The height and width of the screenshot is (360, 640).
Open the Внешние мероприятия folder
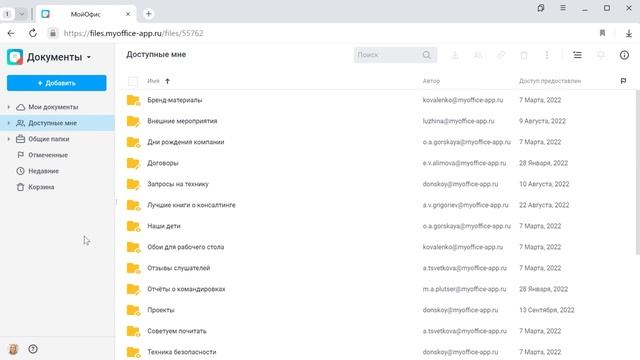point(182,121)
